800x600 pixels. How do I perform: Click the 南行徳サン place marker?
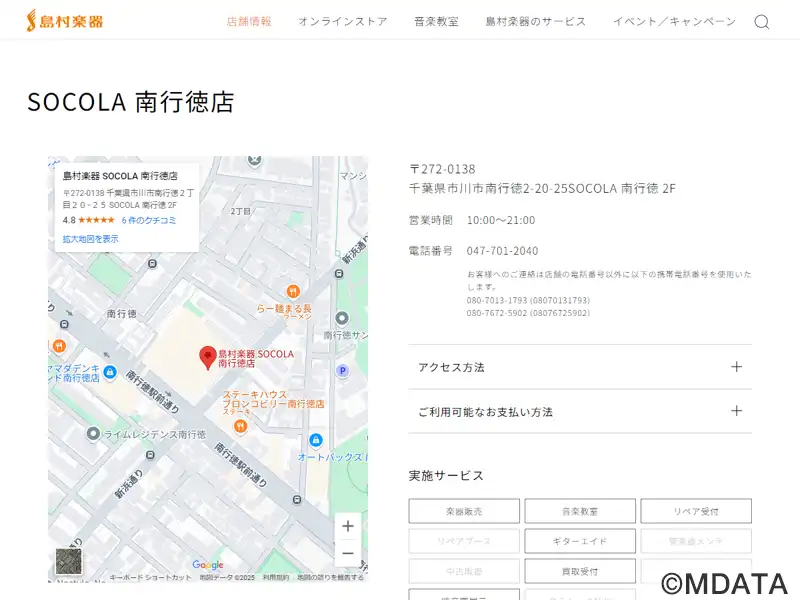[x=342, y=318]
